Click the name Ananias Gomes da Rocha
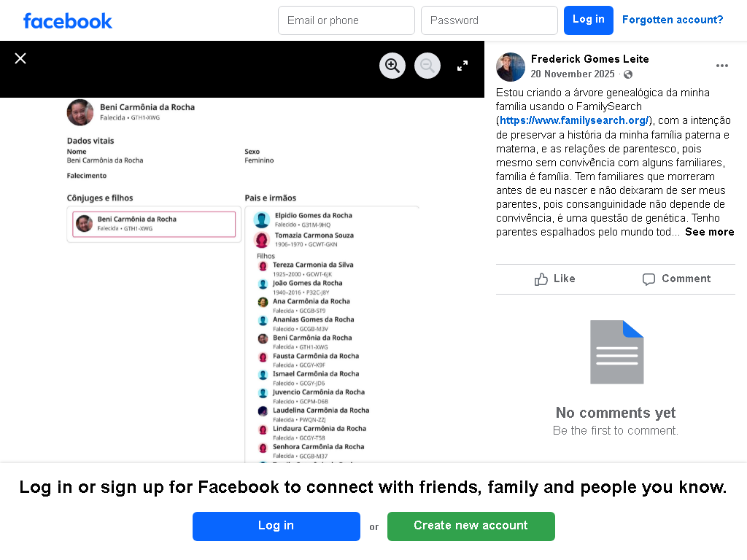Image resolution: width=747 pixels, height=560 pixels. pyautogui.click(x=314, y=319)
